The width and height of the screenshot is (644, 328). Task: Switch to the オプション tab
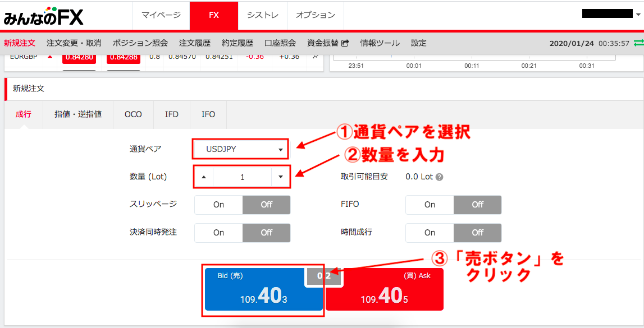[316, 15]
